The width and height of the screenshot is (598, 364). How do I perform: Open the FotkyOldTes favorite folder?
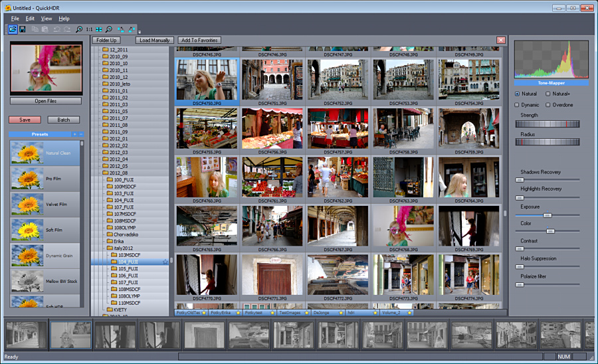pyautogui.click(x=191, y=313)
